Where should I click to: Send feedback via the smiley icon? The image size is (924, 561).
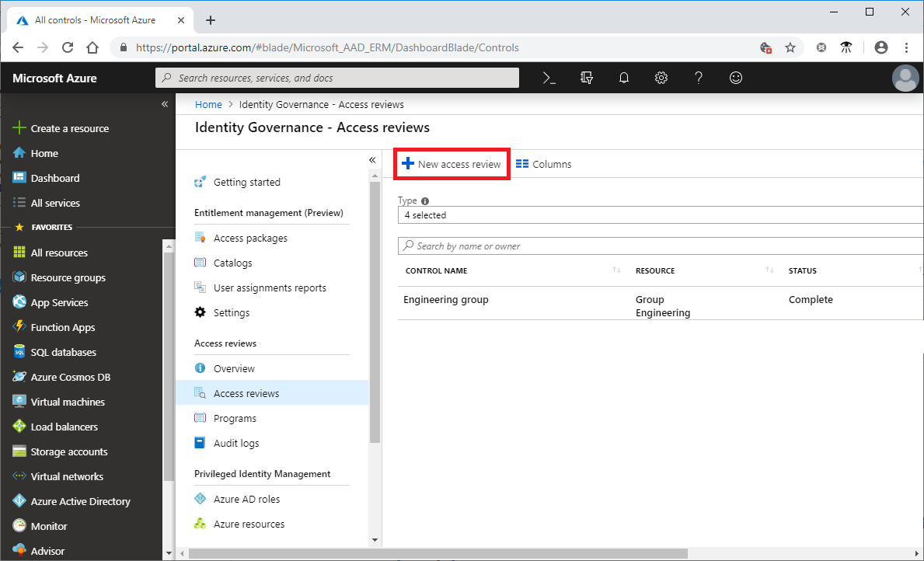pyautogui.click(x=735, y=78)
